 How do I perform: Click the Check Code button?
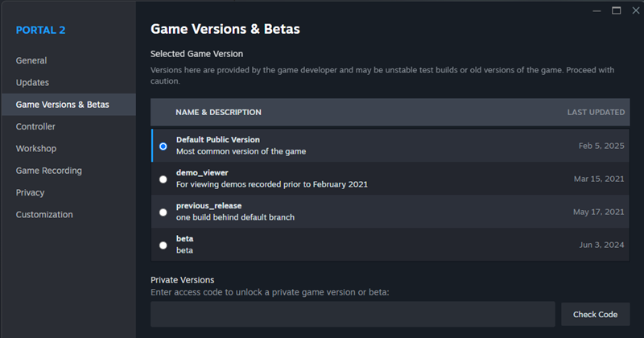(x=595, y=314)
